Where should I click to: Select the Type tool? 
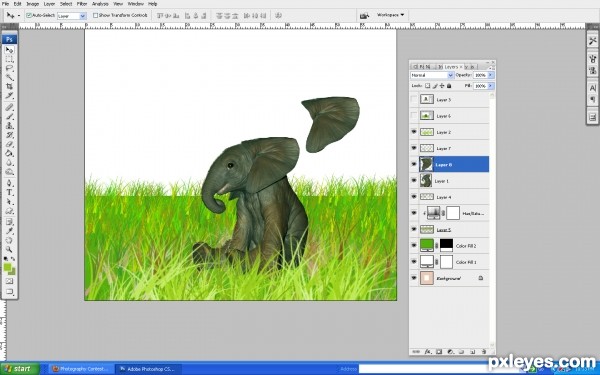pos(9,192)
